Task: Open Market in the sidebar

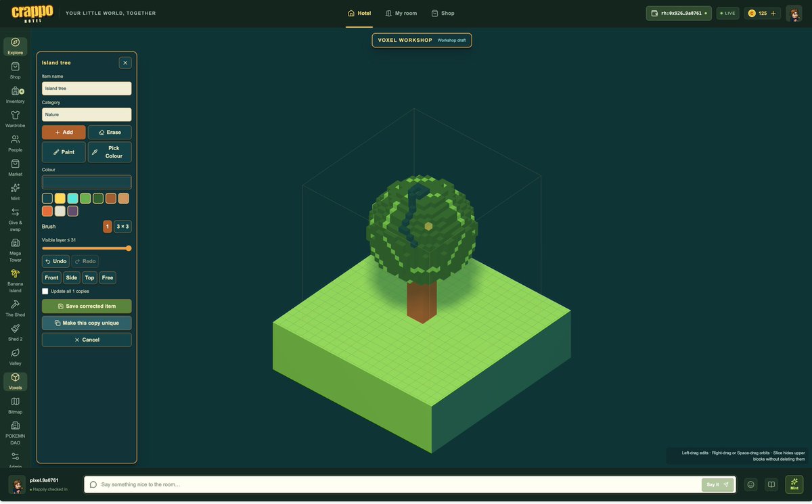Action: 15,168
